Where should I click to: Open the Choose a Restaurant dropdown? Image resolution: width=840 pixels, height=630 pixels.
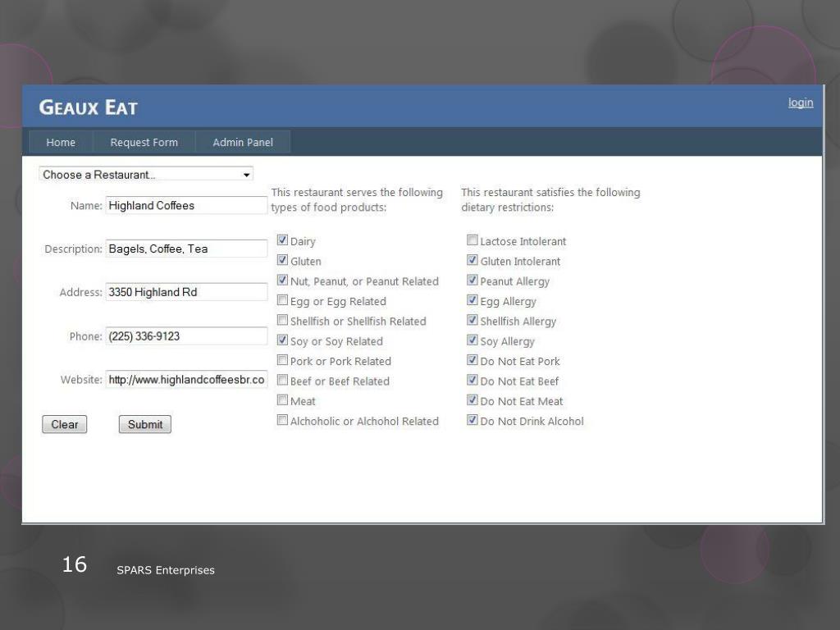(146, 175)
